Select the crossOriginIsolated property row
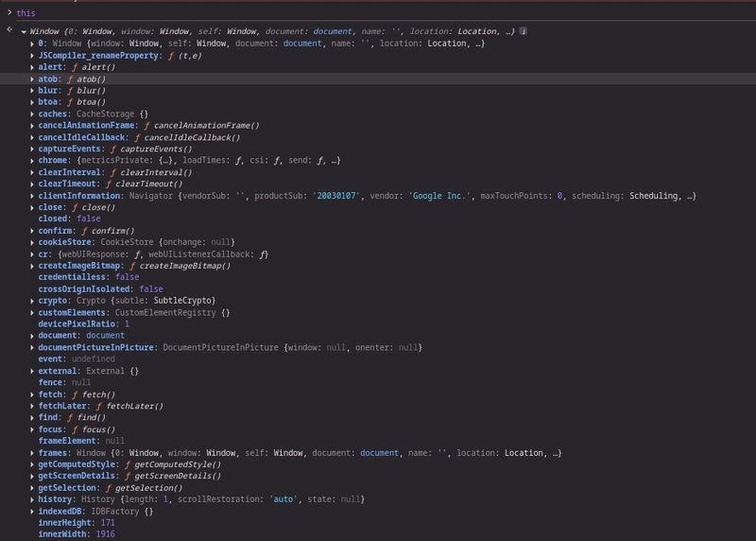Image resolution: width=756 pixels, height=541 pixels. point(100,289)
